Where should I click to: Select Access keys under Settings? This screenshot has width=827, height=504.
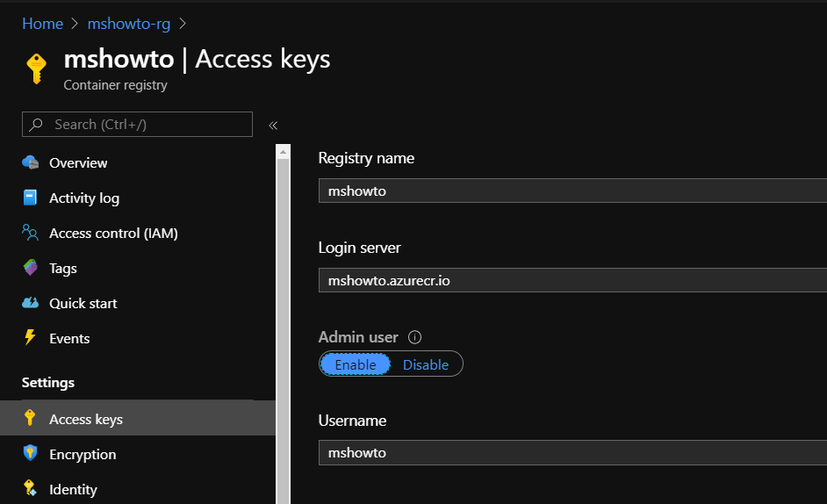click(137, 419)
